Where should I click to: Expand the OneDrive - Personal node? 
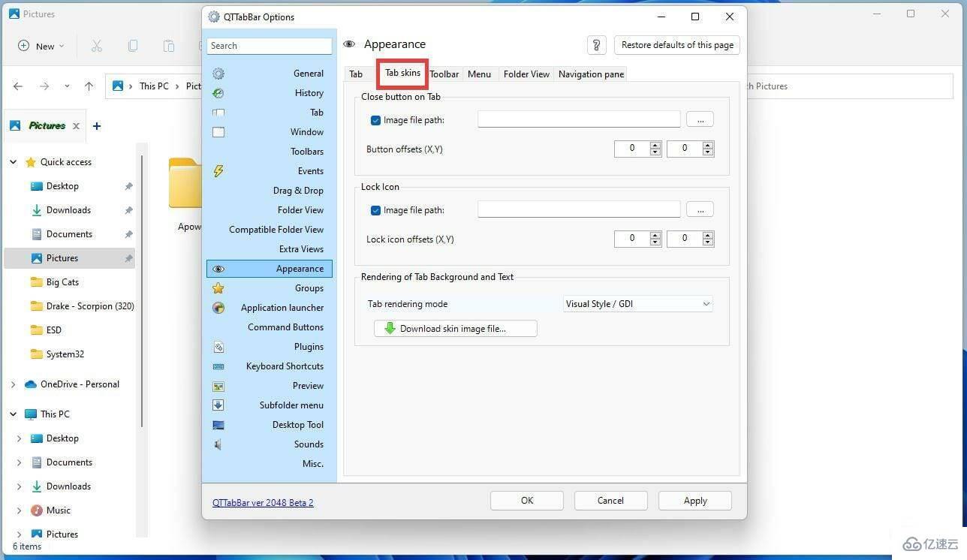click(13, 384)
